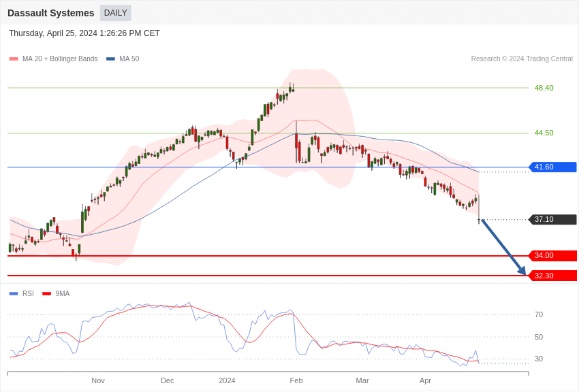The height and width of the screenshot is (392, 579).
Task: Toggle the MA 50 legend label
Action: pyautogui.click(x=129, y=59)
